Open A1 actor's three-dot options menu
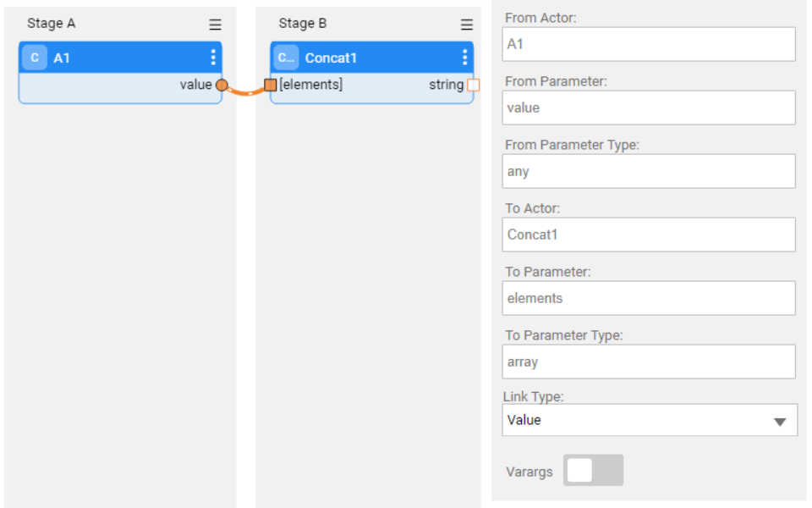The image size is (812, 508). 212,58
